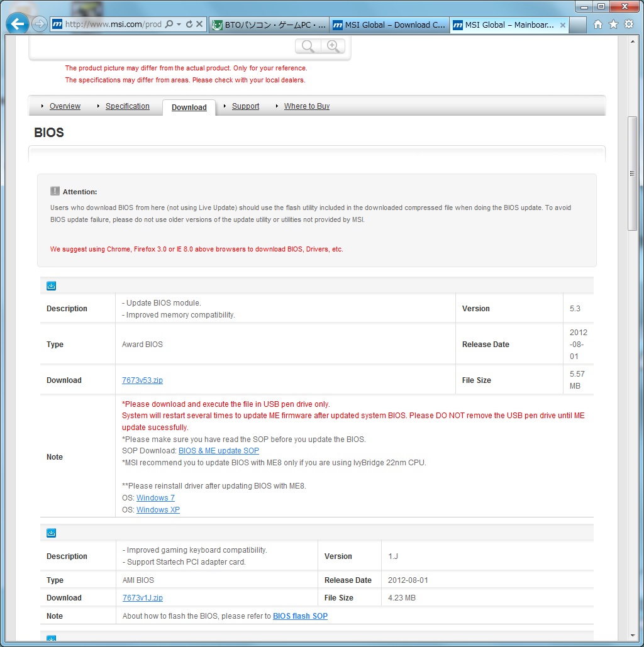This screenshot has width=644, height=647.
Task: Close the MSI Global – Mainboar... tab
Action: (x=562, y=25)
